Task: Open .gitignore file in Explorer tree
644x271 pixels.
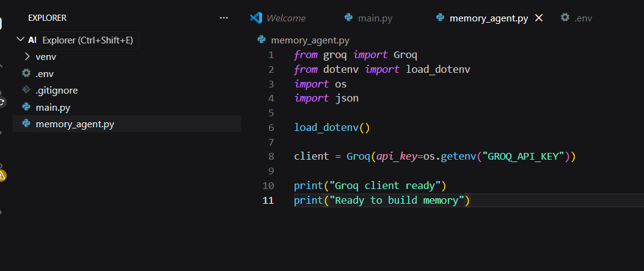Action: (127, 91)
